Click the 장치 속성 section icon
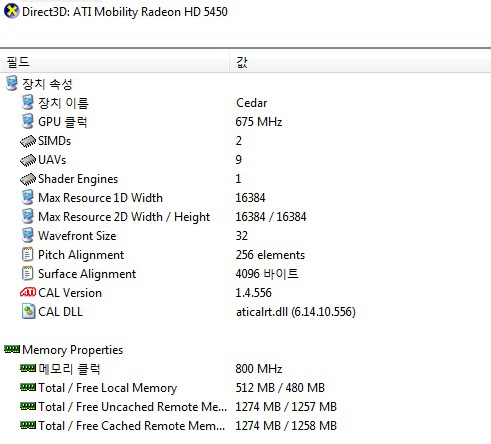Image resolution: width=491 pixels, height=444 pixels. coord(12,83)
